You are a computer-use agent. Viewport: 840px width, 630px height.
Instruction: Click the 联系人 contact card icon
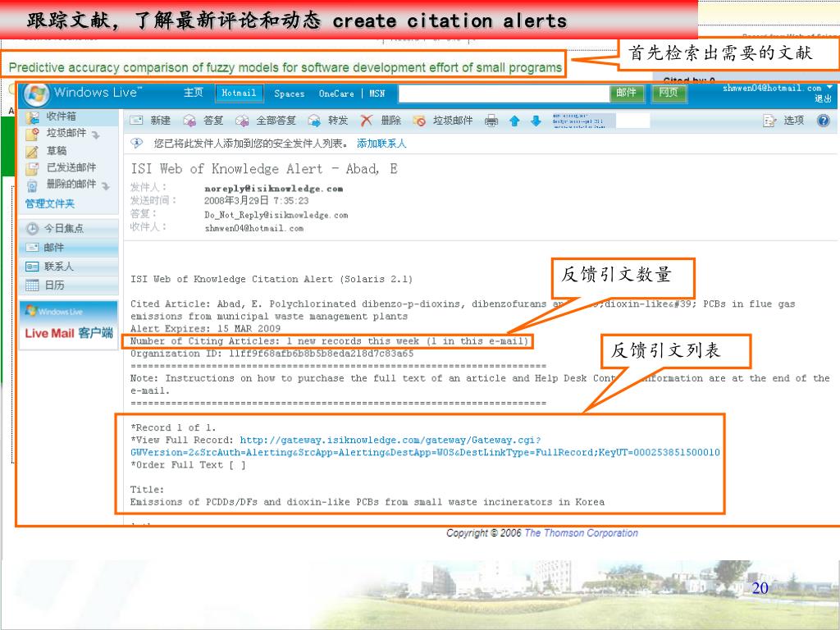(32, 267)
